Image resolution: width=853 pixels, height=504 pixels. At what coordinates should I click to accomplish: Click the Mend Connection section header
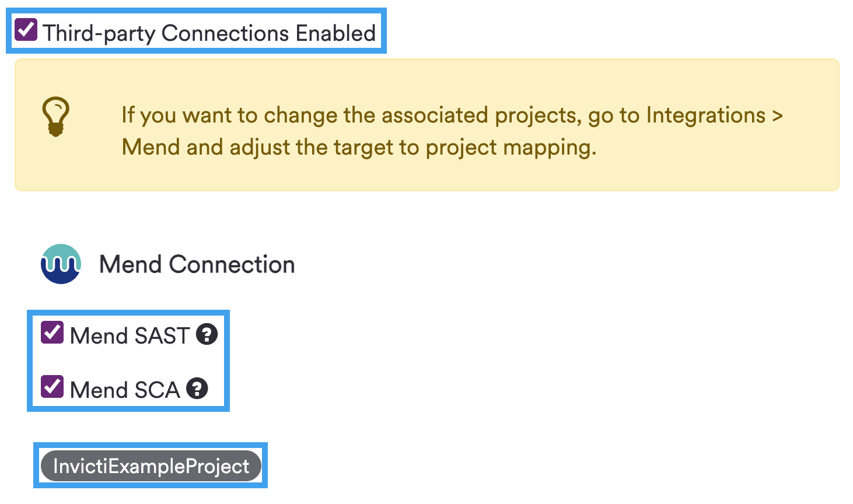click(x=197, y=264)
